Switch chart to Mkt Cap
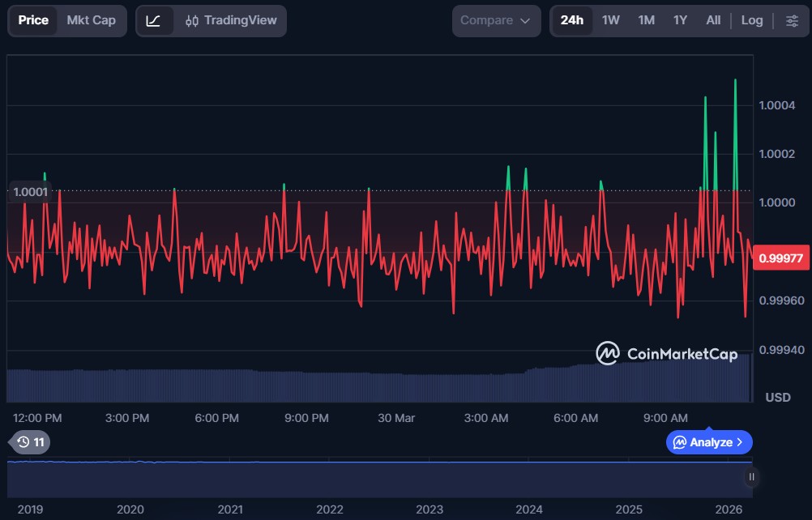 [91, 20]
